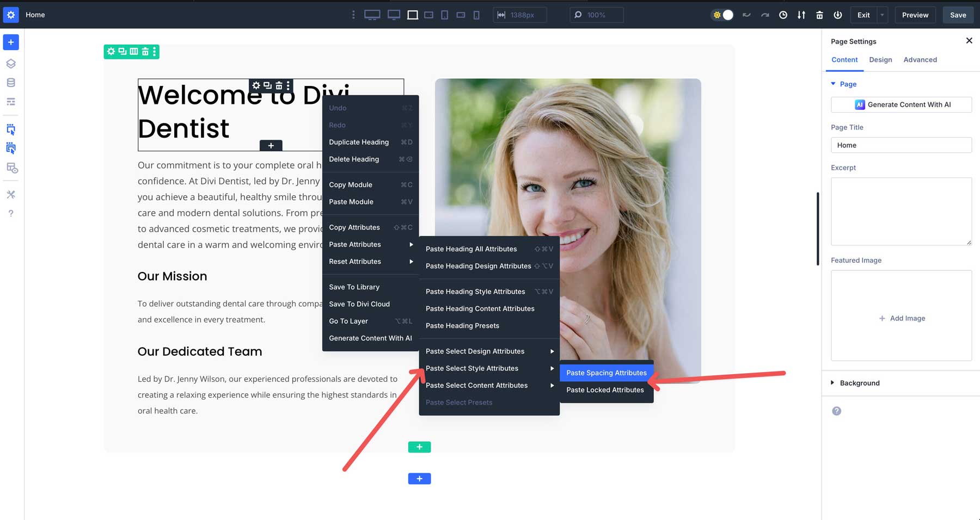Open the wrench utilities icon in sidebar
This screenshot has width=980, height=520.
pos(11,194)
